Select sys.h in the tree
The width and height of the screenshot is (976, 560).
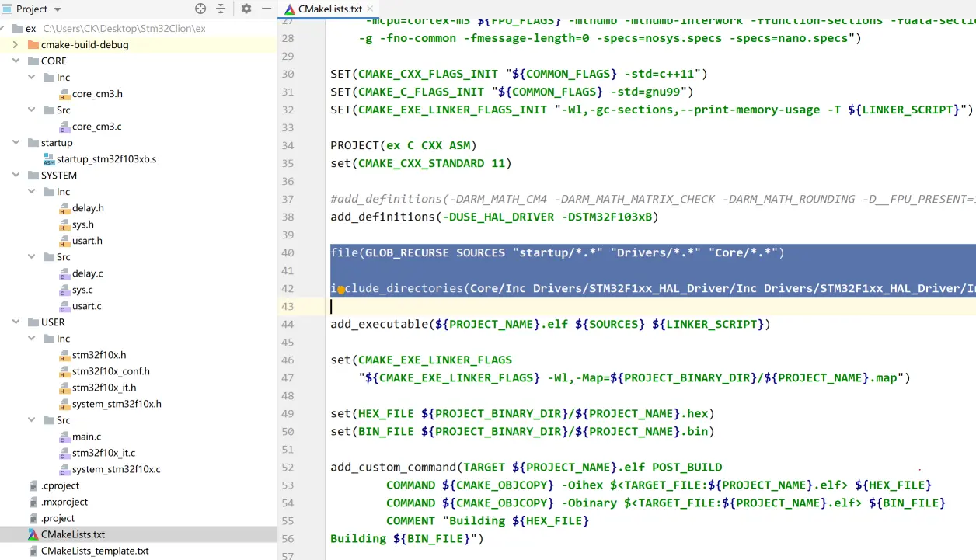coord(83,224)
